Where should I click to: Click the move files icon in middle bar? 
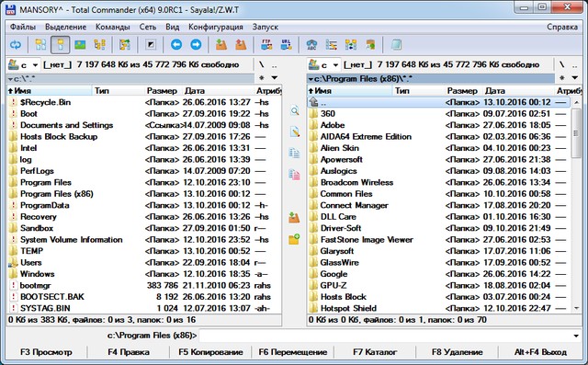coord(295,175)
